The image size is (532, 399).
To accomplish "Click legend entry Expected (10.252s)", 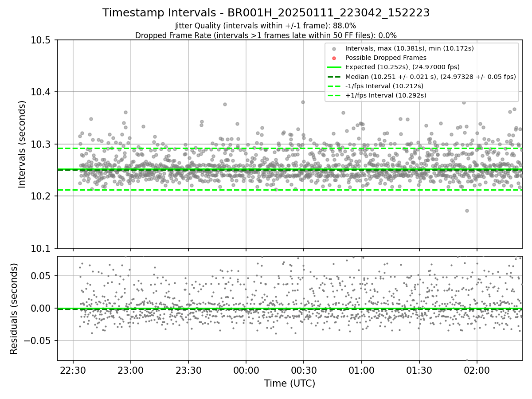I will [403, 67].
